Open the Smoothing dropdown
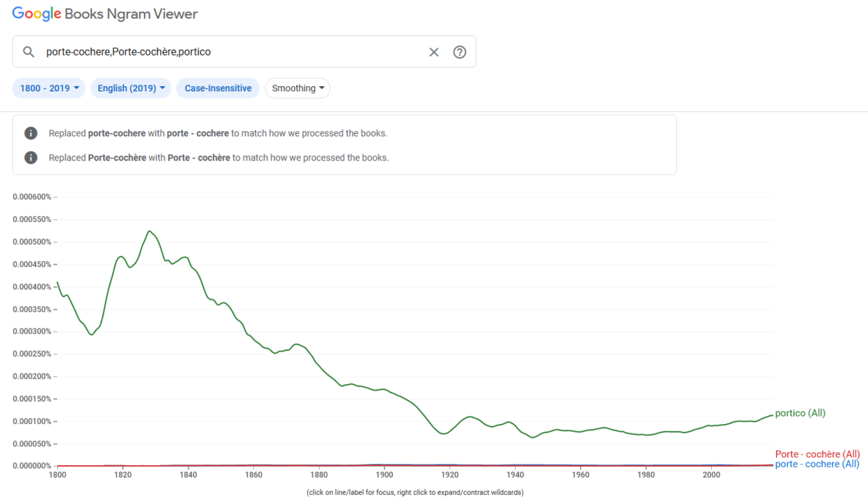This screenshot has height=500, width=868. (297, 88)
